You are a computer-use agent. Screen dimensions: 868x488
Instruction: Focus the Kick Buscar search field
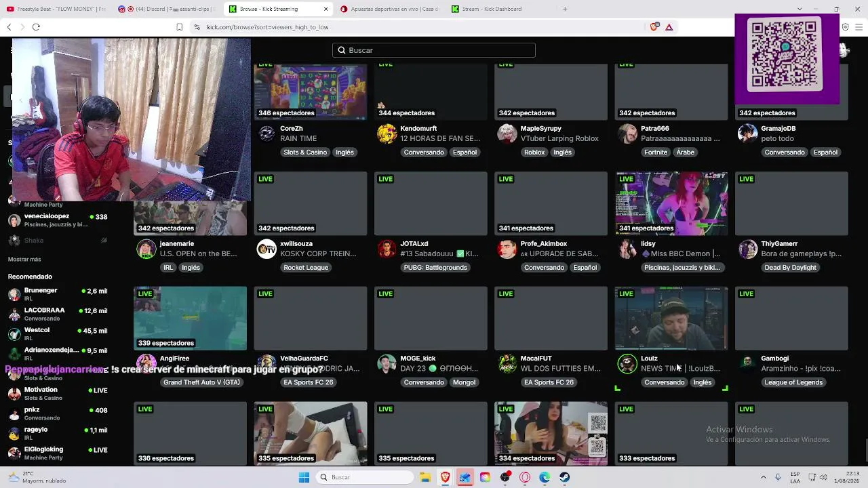[434, 50]
